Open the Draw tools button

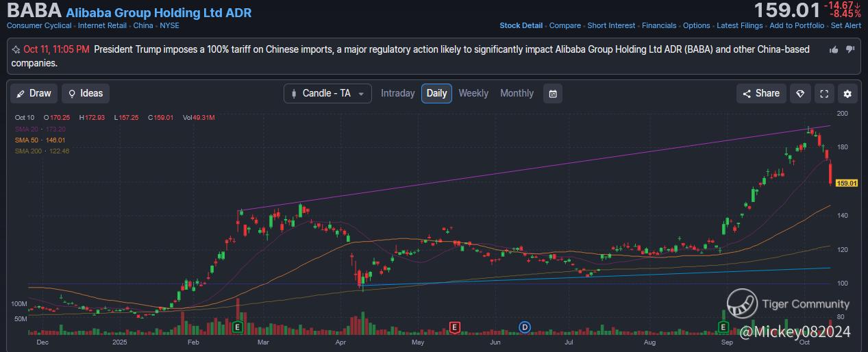[34, 93]
